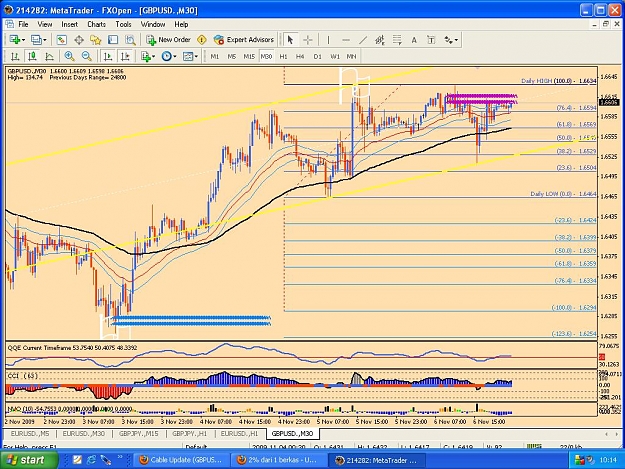
Task: Open the Cable Update Firefox taskbar item
Action: [x=181, y=460]
